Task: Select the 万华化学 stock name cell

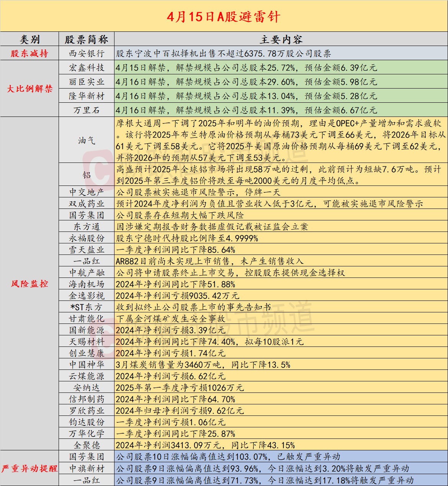Action: (x=87, y=433)
